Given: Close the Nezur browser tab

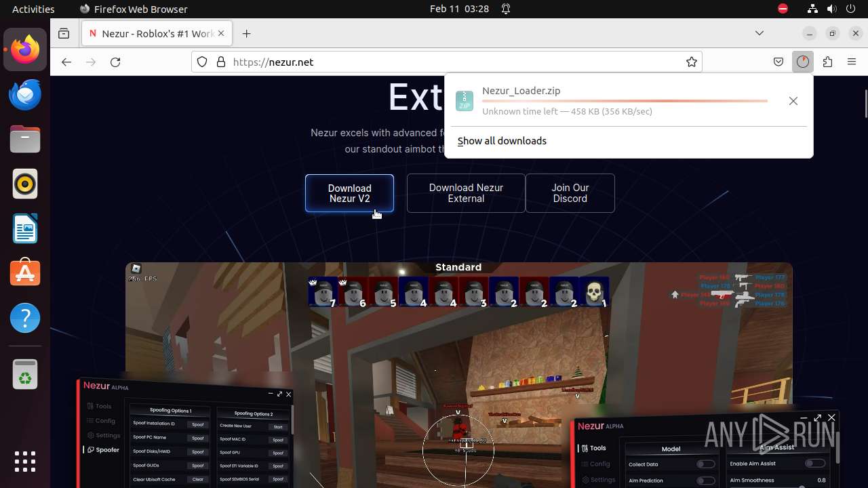Looking at the screenshot, I should 221,33.
